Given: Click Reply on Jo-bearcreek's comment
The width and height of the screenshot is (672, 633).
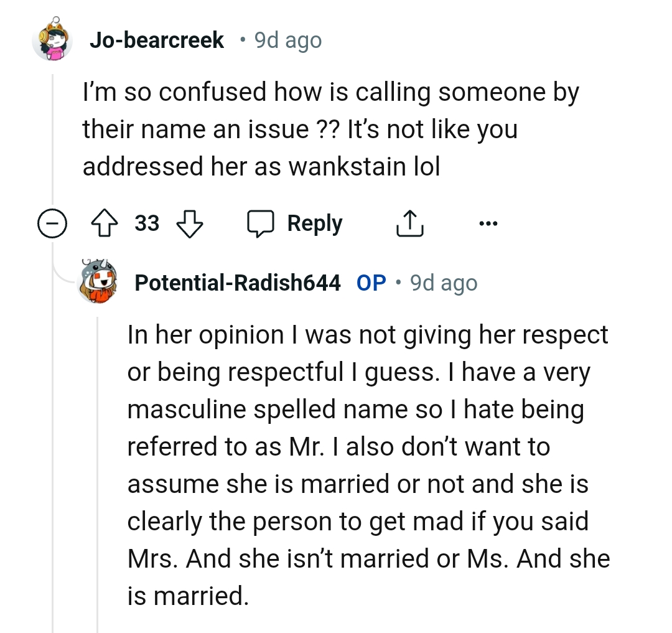Looking at the screenshot, I should [x=314, y=223].
